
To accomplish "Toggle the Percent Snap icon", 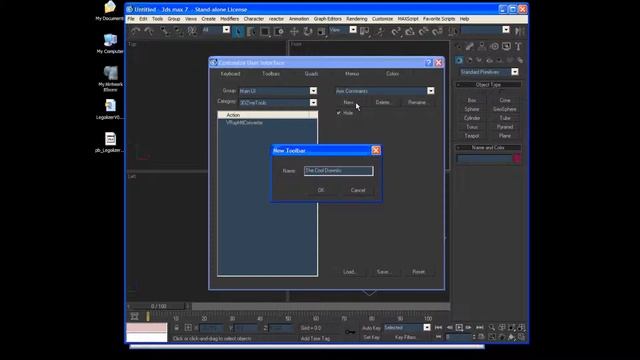I will [424, 31].
